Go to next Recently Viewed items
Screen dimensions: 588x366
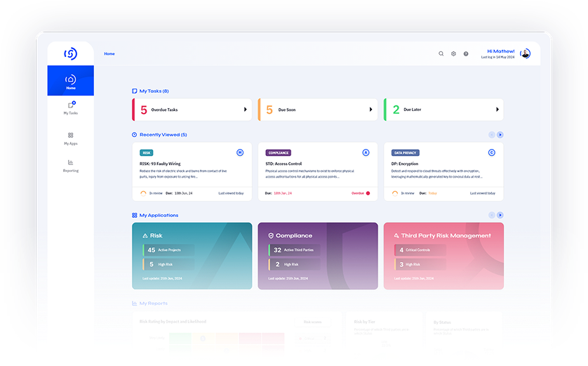[x=500, y=135]
